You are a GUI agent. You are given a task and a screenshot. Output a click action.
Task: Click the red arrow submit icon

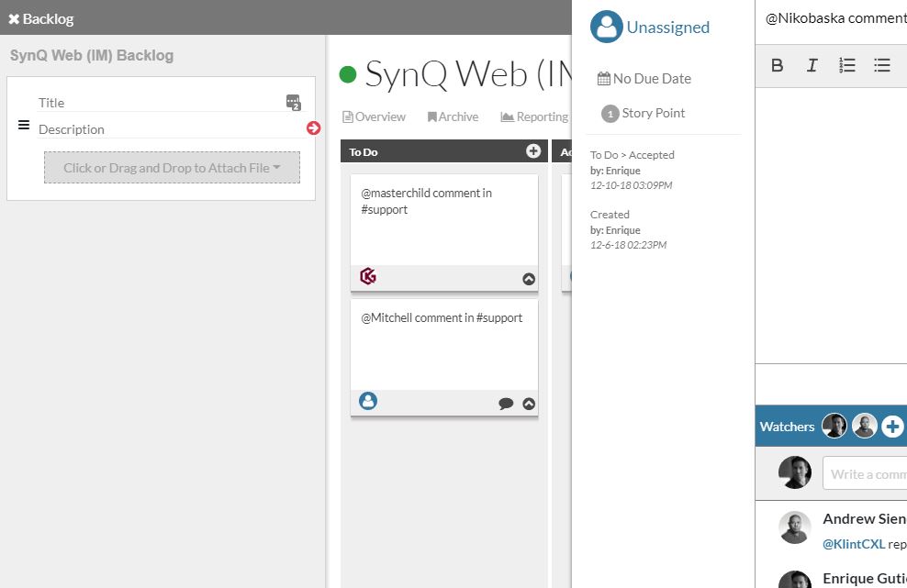(314, 128)
